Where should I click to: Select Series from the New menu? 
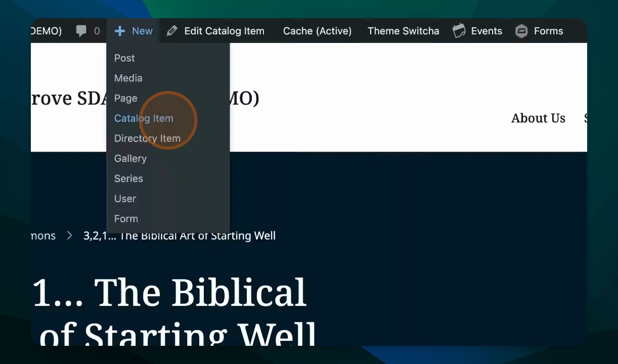click(128, 178)
